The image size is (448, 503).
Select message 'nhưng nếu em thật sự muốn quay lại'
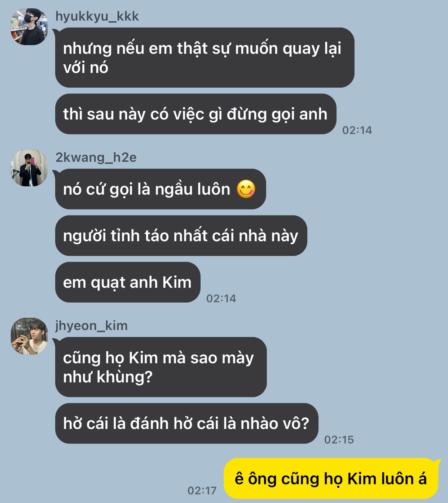tap(205, 57)
